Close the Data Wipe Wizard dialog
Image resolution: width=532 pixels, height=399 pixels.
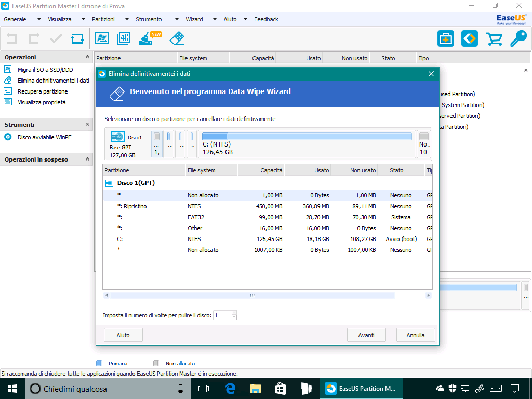[431, 74]
